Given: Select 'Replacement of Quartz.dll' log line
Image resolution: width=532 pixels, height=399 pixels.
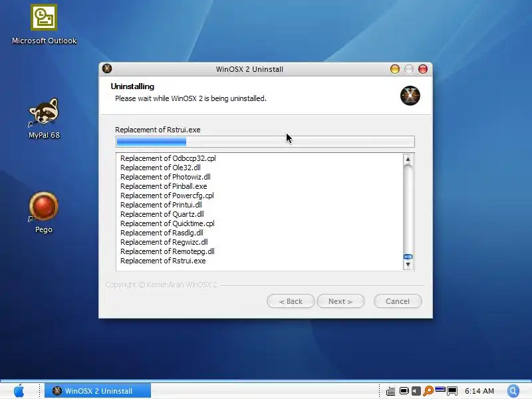Looking at the screenshot, I should tap(162, 214).
